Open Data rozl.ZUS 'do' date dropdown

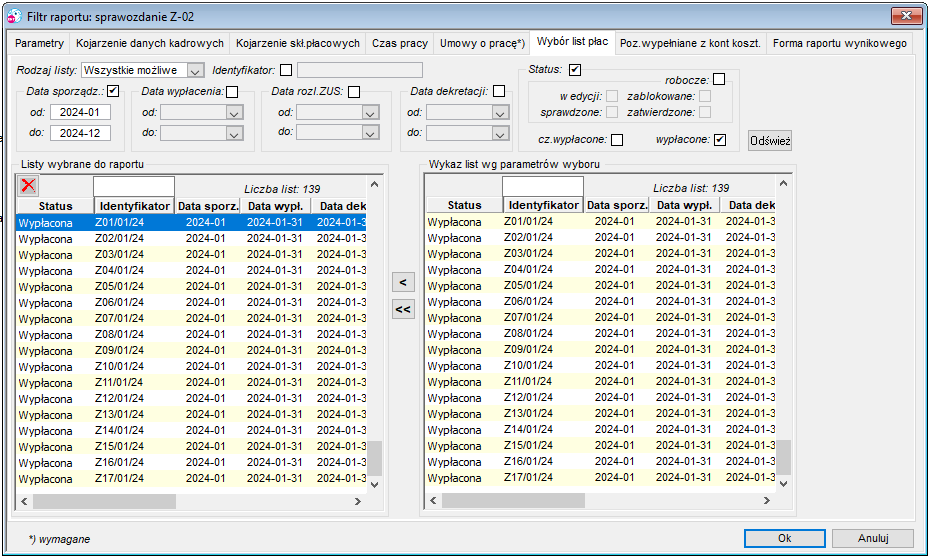click(370, 133)
